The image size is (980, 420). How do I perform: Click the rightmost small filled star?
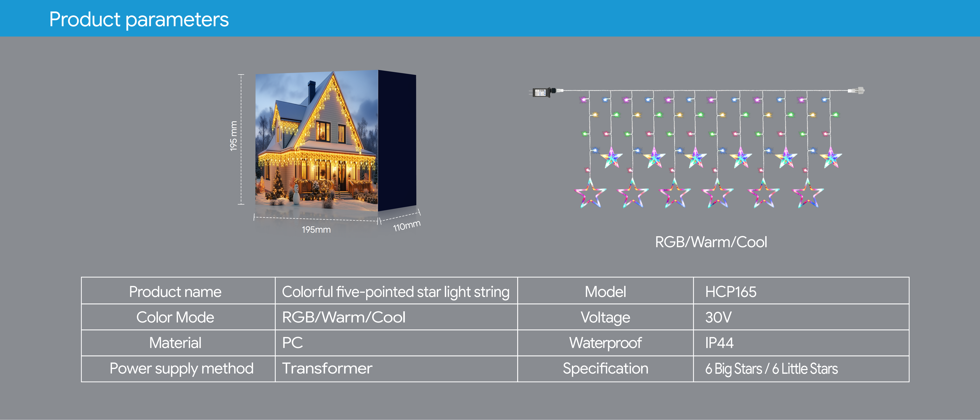[831, 158]
